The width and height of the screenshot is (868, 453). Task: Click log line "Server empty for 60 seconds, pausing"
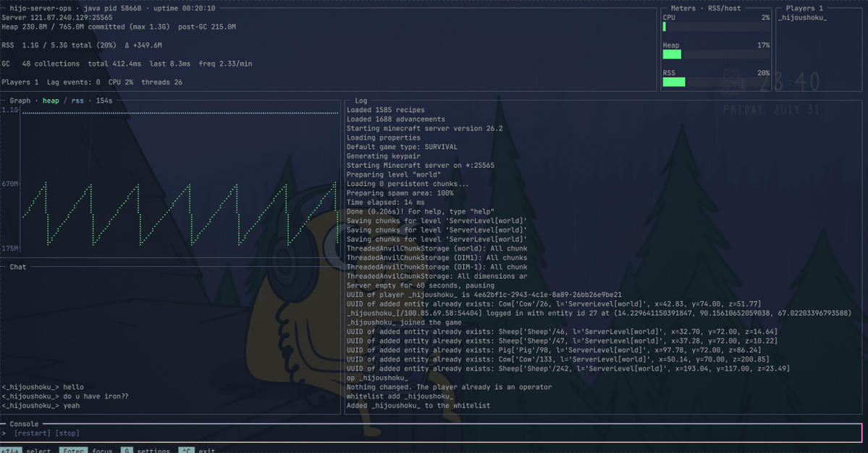[x=421, y=285]
